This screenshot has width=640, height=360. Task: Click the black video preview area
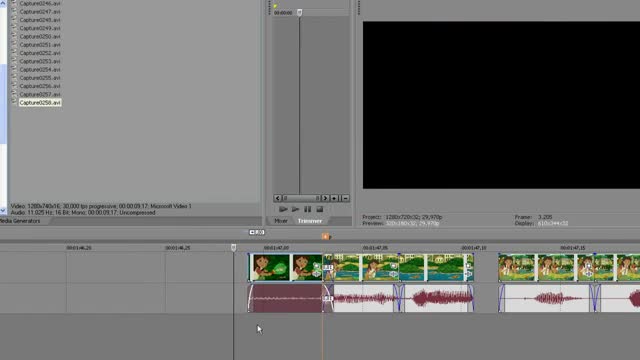(x=501, y=105)
